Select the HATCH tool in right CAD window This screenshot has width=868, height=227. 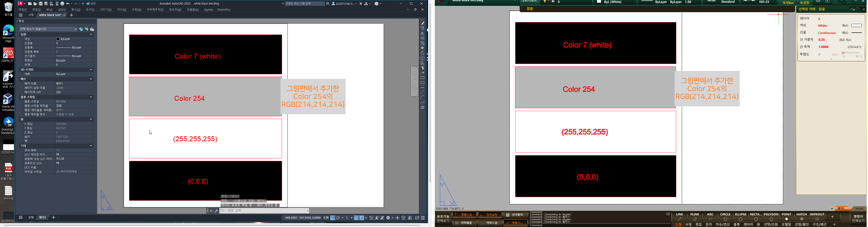point(802,217)
